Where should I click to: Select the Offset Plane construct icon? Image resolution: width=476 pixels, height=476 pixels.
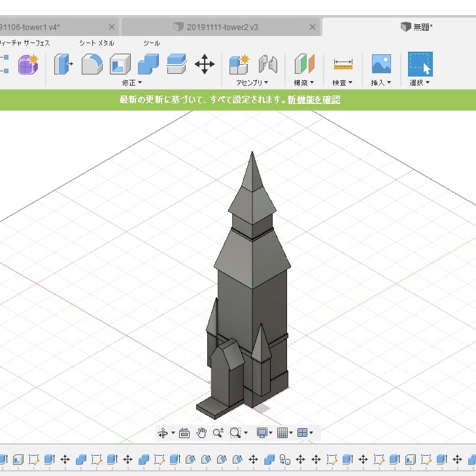pos(305,64)
